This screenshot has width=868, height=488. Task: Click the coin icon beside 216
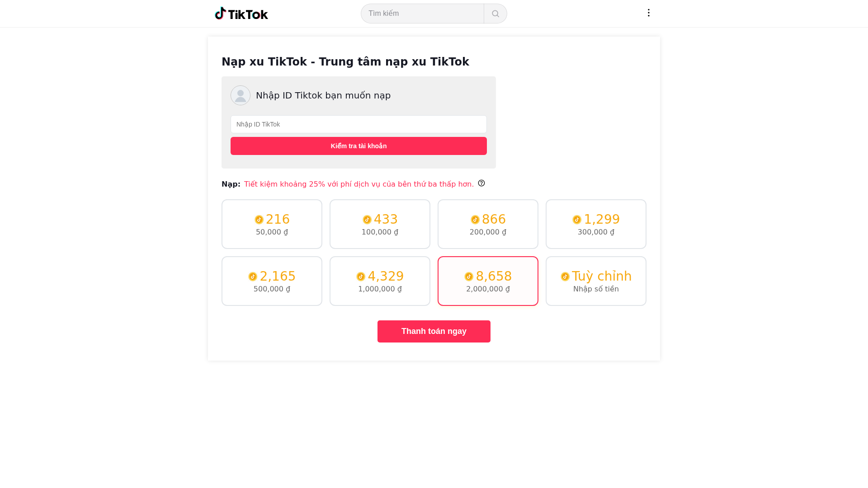(x=259, y=220)
